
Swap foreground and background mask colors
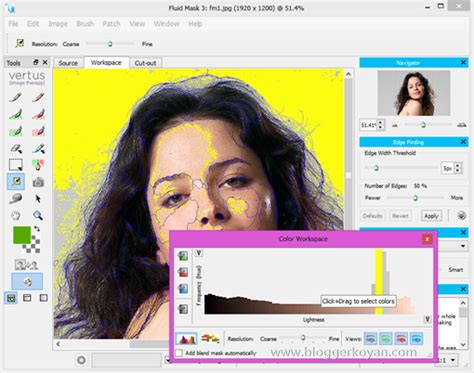pyautogui.click(x=37, y=229)
